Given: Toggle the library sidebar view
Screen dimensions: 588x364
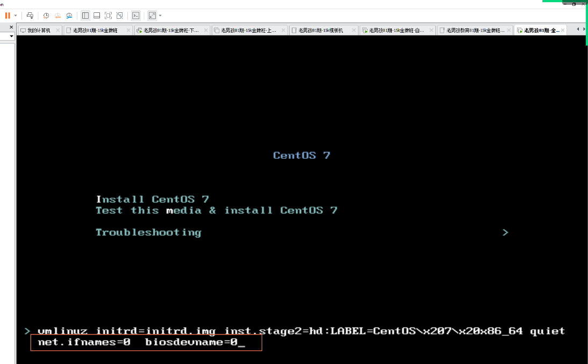Looking at the screenshot, I should coord(85,16).
